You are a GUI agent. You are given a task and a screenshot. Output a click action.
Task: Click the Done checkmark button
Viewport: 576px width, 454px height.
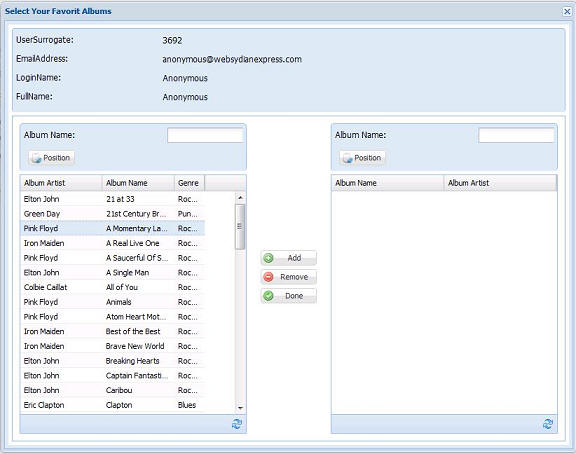(x=289, y=296)
